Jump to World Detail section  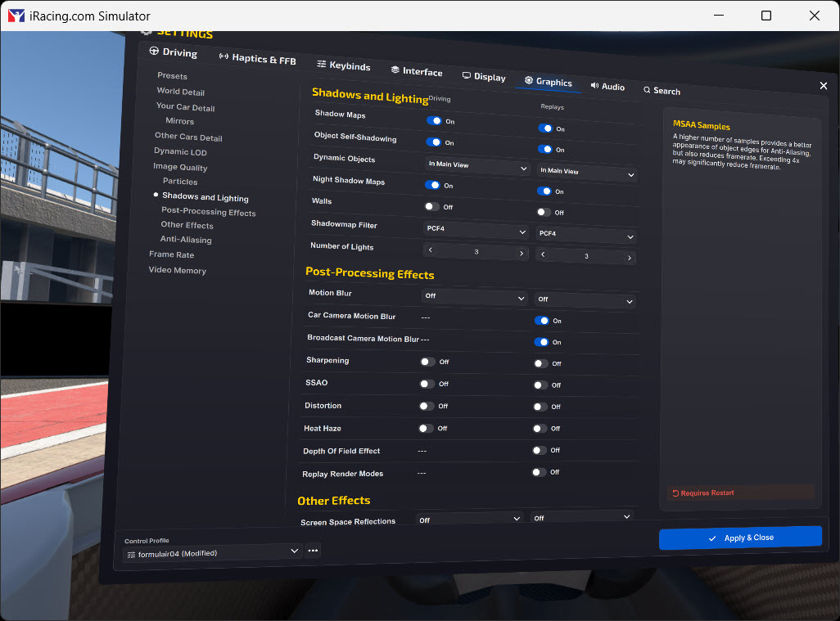pos(181,92)
